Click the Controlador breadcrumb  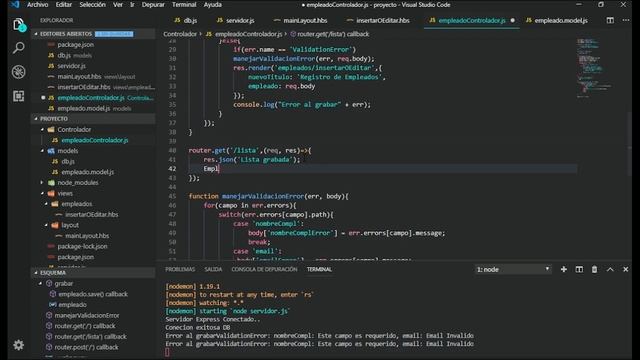(x=180, y=34)
